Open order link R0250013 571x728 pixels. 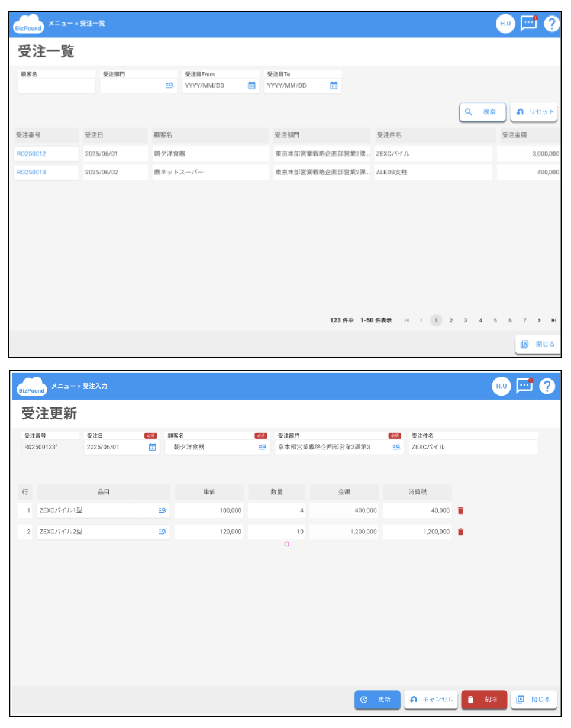pyautogui.click(x=31, y=173)
